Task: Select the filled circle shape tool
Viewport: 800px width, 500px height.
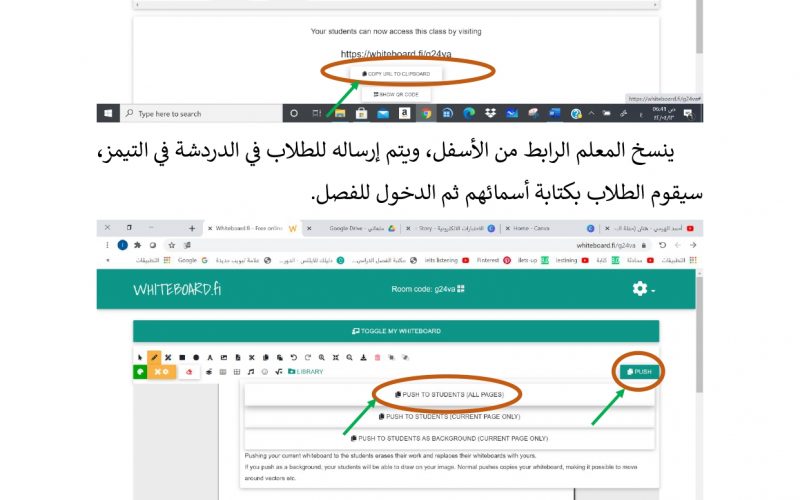Action: click(x=196, y=358)
